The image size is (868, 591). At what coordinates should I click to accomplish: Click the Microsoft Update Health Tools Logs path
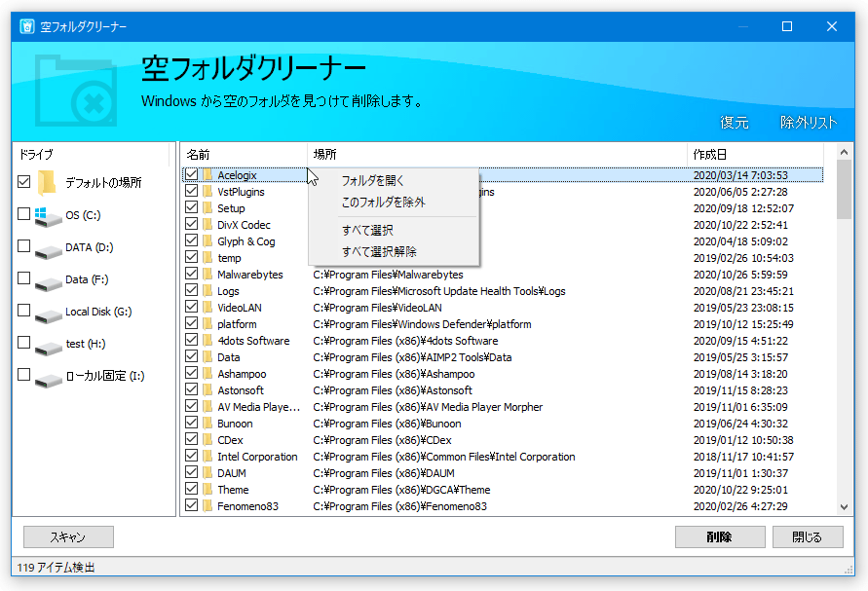point(439,291)
